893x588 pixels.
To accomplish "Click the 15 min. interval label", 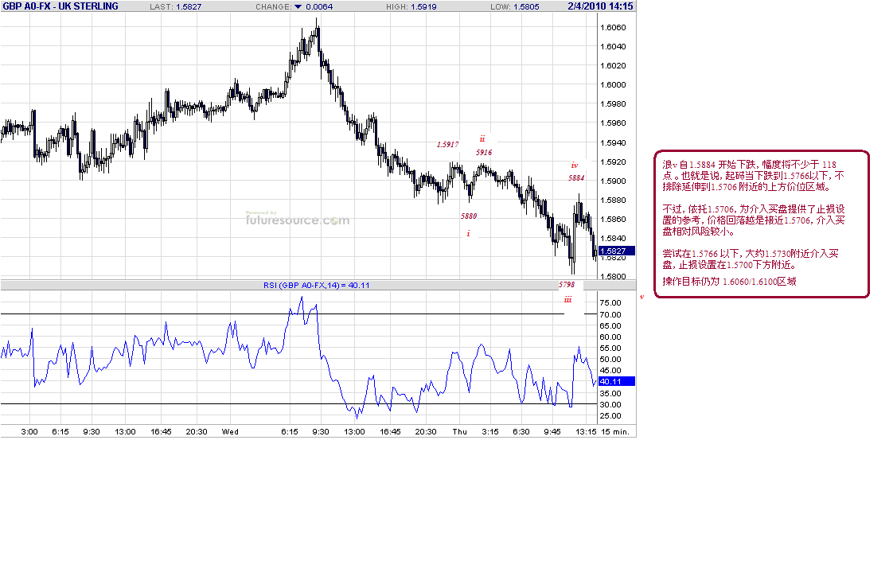I will [615, 431].
